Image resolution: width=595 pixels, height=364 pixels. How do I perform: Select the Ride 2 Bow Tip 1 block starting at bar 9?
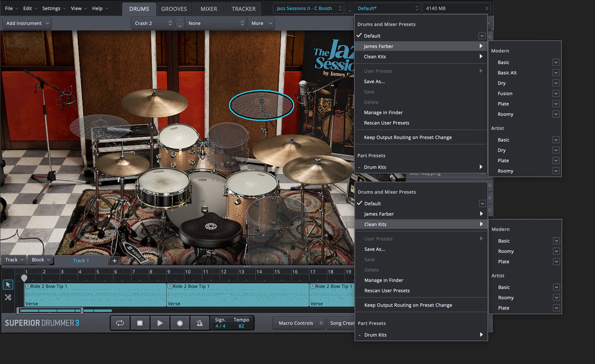click(238, 294)
